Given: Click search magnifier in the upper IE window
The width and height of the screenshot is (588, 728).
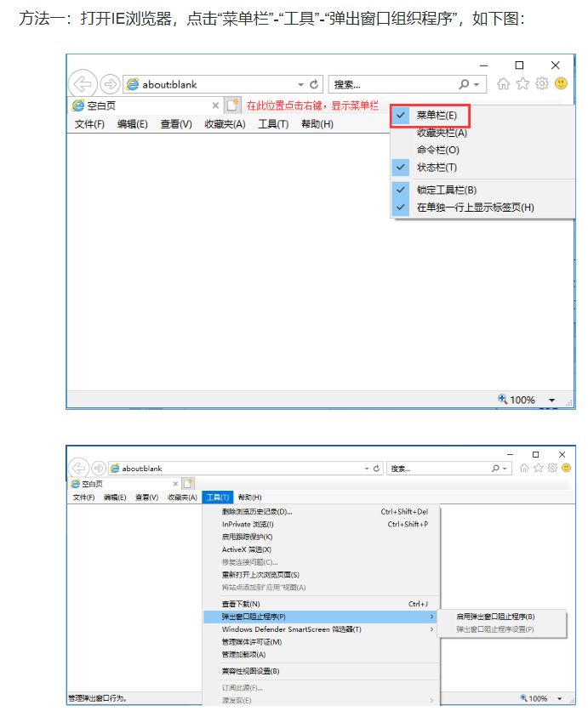Looking at the screenshot, I should [464, 84].
